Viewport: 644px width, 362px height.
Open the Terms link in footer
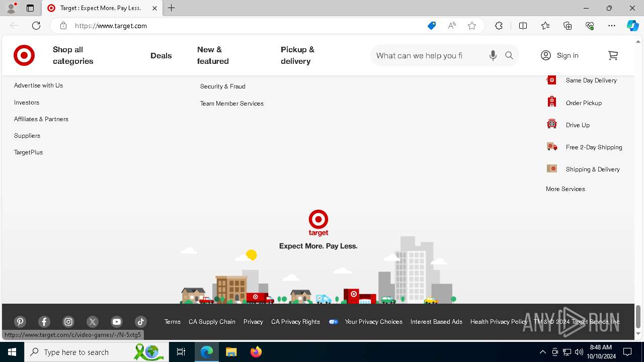tap(172, 322)
